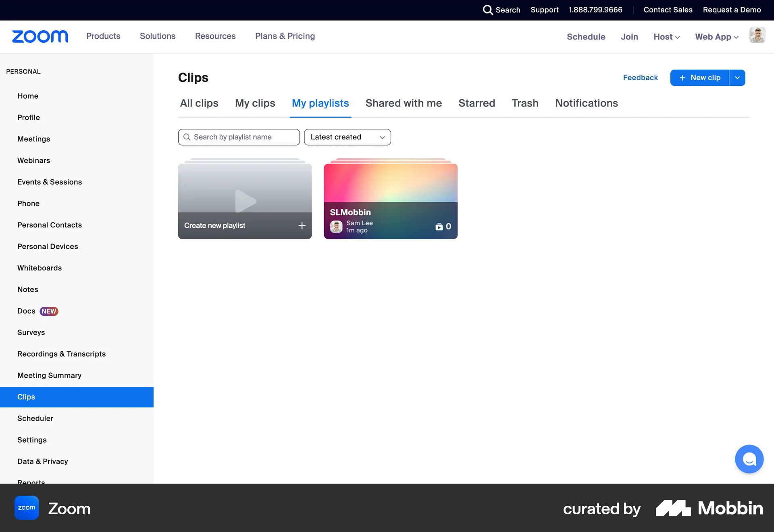This screenshot has width=774, height=532.
Task: Open the Latest created sort dropdown
Action: (x=347, y=137)
